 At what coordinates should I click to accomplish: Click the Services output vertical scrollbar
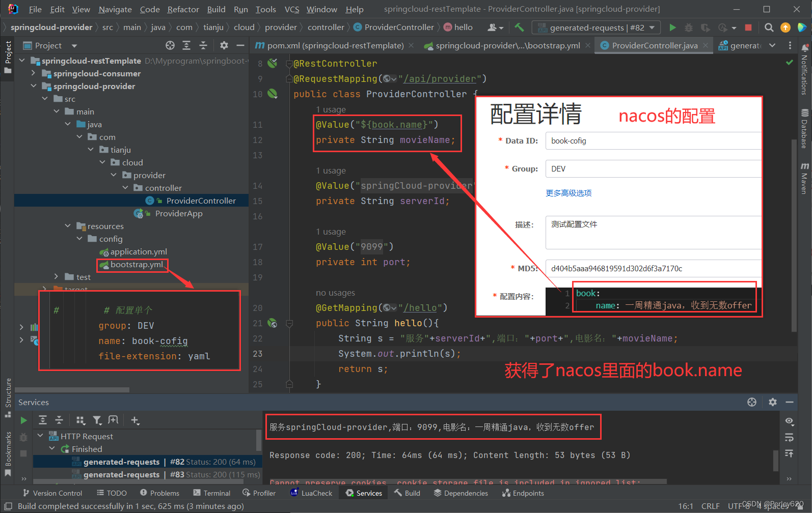776,460
